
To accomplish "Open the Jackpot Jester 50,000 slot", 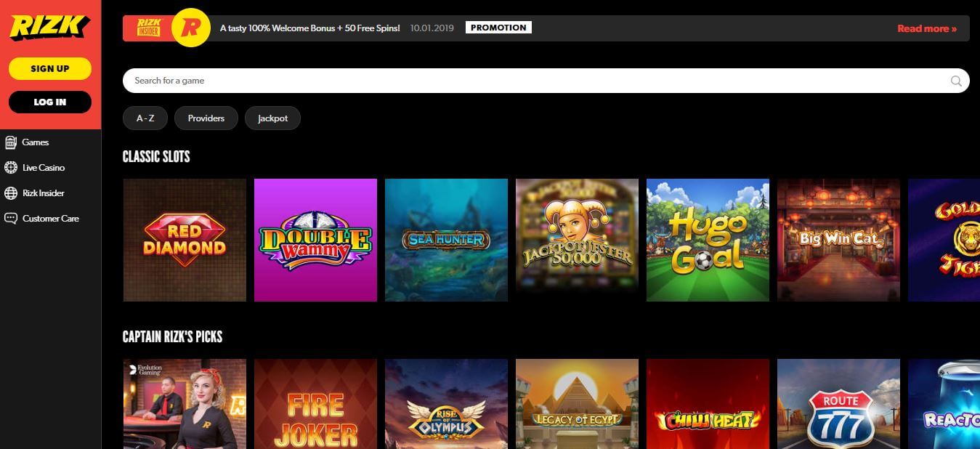I will click(x=577, y=240).
